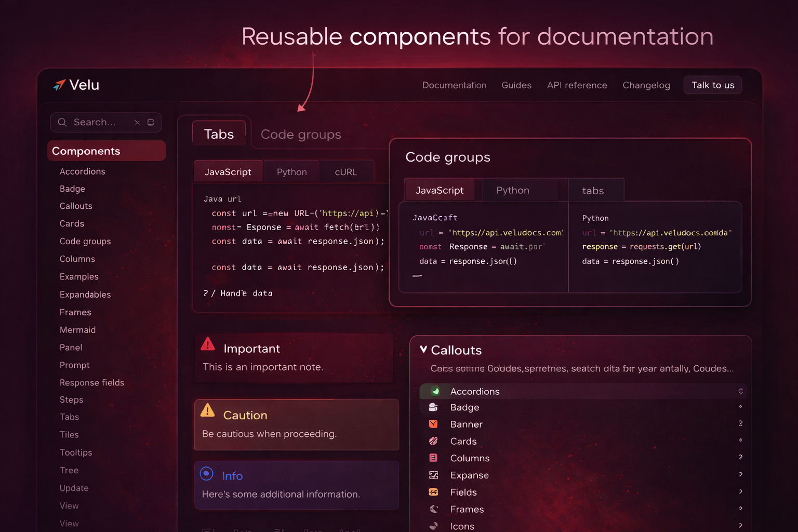Screen dimensions: 798x532
Task: Expand the Badge row in Callouts list
Action: tap(741, 407)
